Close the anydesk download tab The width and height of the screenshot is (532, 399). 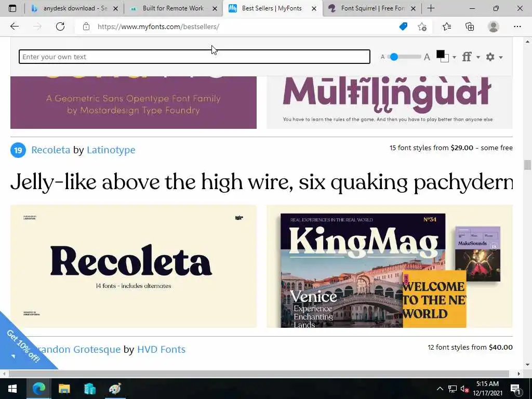[x=116, y=8]
